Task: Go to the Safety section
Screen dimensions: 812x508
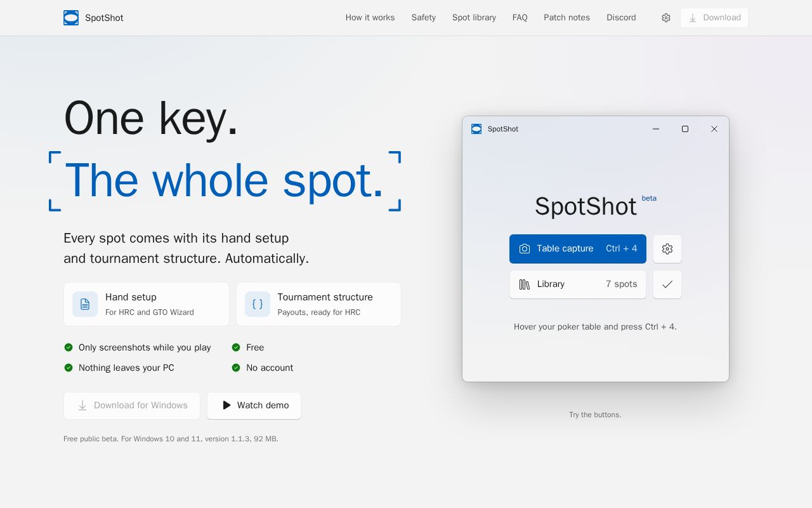Action: pyautogui.click(x=424, y=18)
